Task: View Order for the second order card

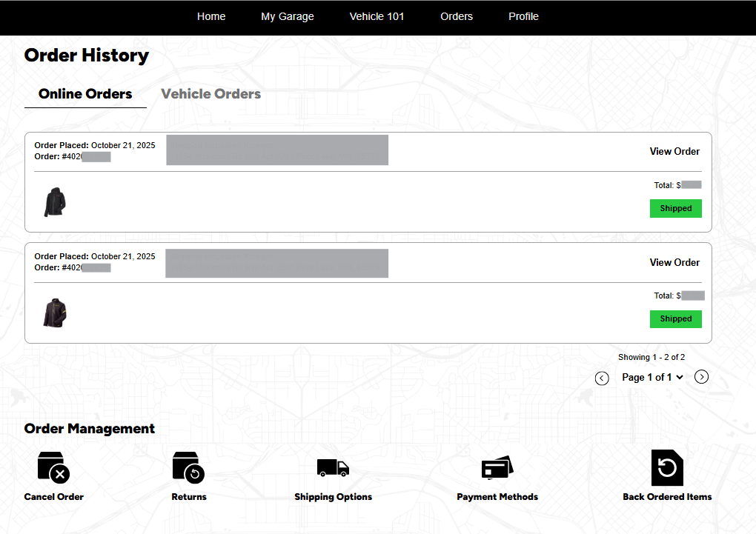Action: 674,262
